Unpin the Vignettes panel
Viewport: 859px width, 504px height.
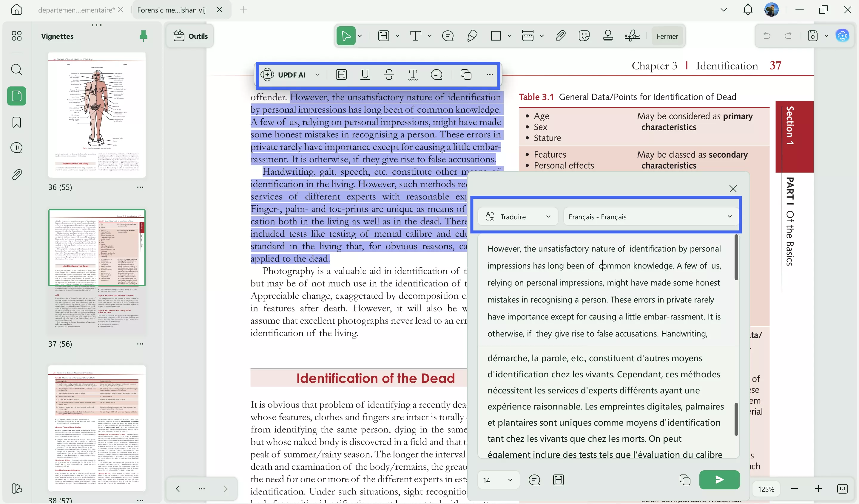(x=143, y=36)
